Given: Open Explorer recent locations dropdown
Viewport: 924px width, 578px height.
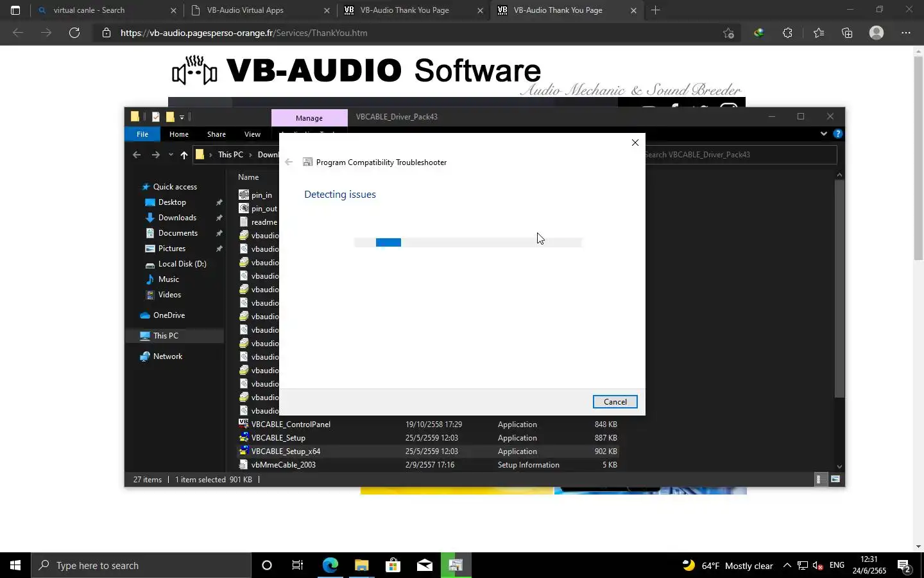Looking at the screenshot, I should [x=171, y=155].
